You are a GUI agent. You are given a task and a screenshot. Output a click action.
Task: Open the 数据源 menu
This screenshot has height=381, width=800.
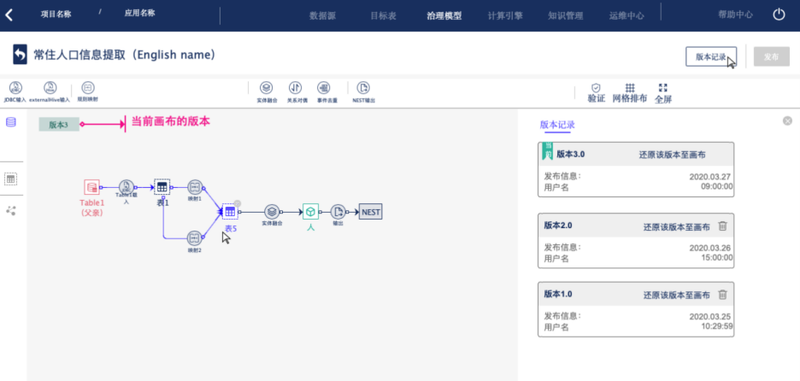click(322, 15)
